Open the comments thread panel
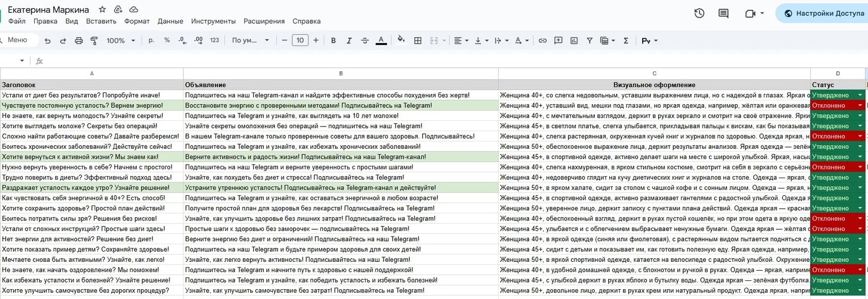The width and height of the screenshot is (868, 299). [x=723, y=13]
